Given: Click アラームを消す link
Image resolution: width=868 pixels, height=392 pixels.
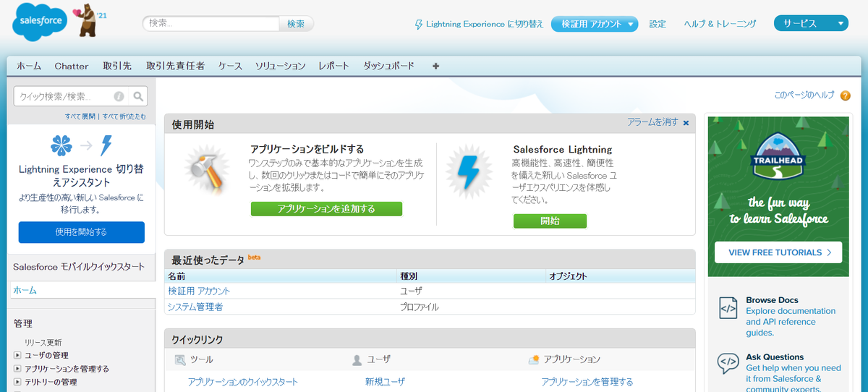Looking at the screenshot, I should [x=652, y=122].
